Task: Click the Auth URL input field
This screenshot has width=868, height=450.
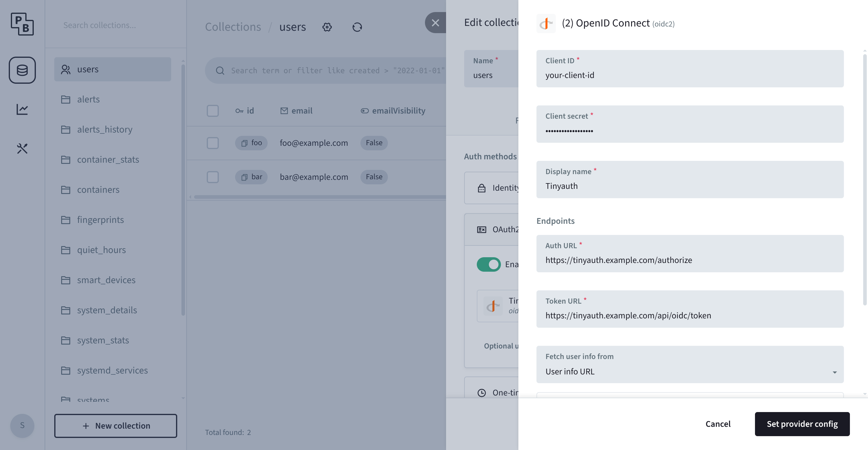Action: point(690,254)
